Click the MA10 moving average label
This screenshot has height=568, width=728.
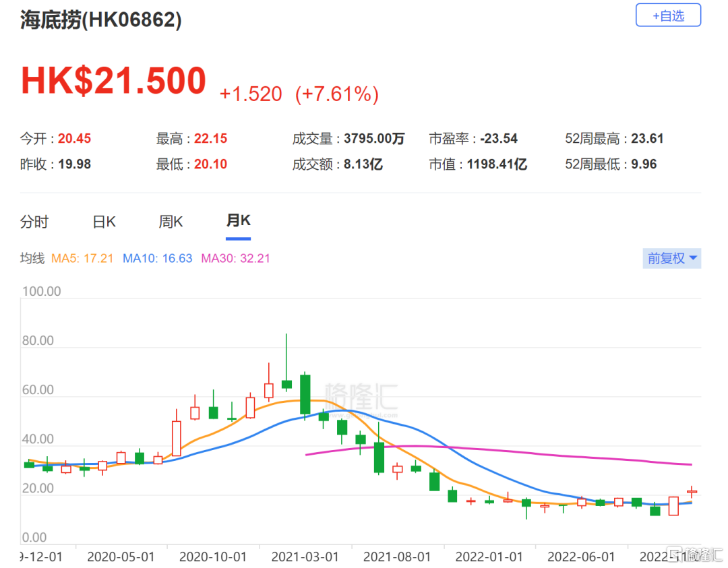click(157, 259)
